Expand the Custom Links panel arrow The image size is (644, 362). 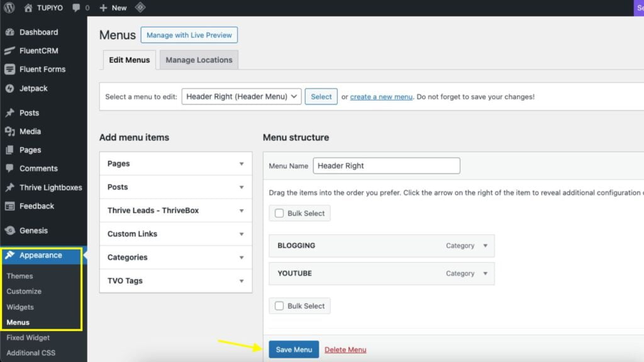[x=241, y=234]
